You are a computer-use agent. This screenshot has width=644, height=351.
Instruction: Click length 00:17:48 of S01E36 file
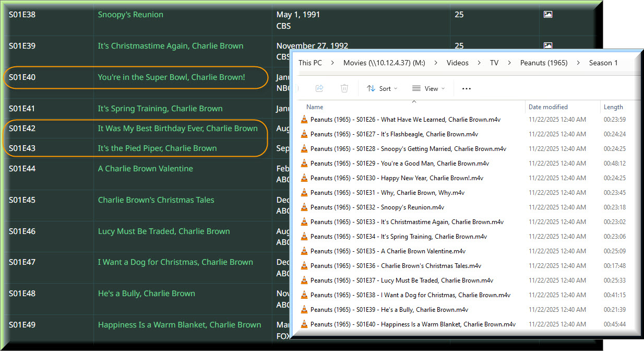[x=615, y=266]
